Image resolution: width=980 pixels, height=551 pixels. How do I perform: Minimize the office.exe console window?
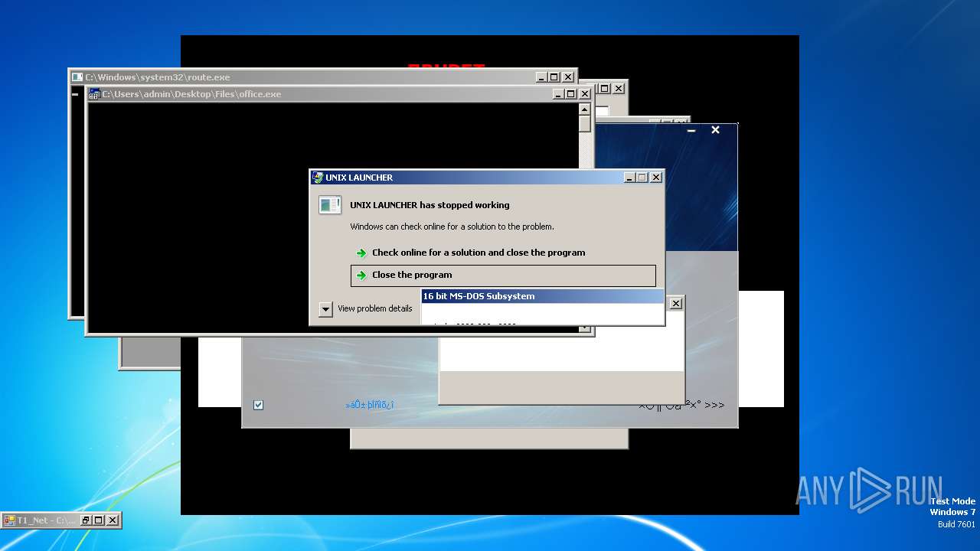pyautogui.click(x=558, y=94)
